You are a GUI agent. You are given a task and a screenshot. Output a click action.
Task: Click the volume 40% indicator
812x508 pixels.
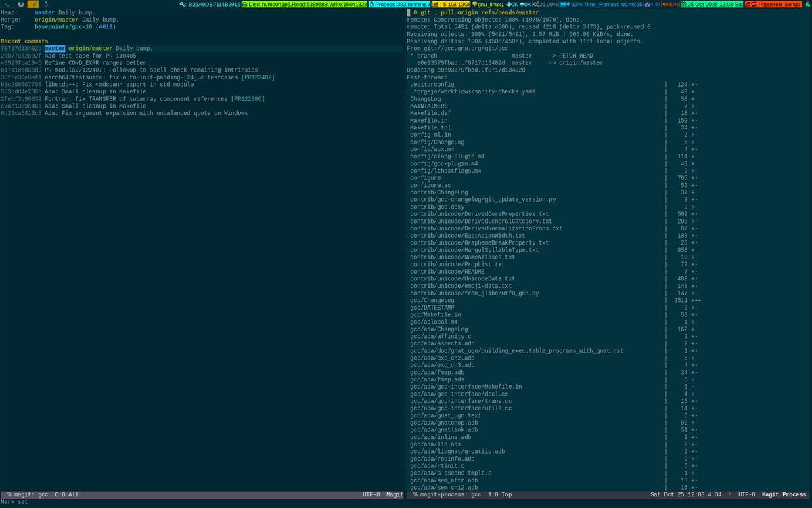(x=671, y=4)
